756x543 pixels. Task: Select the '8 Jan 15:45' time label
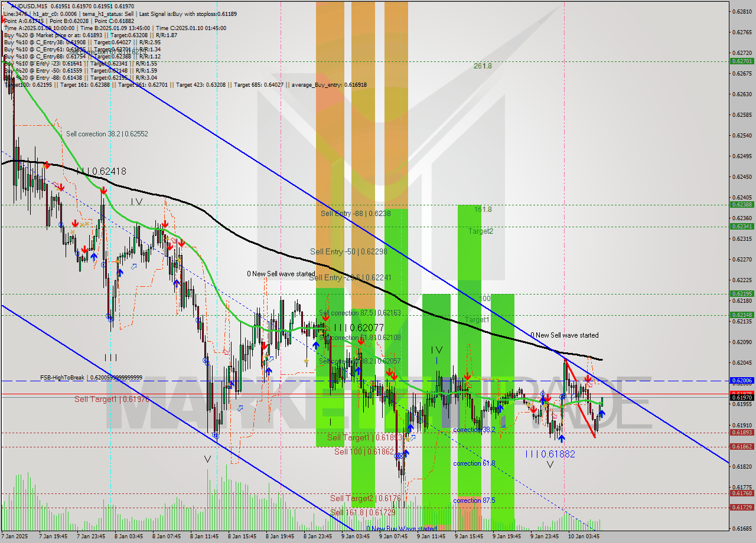(x=243, y=537)
